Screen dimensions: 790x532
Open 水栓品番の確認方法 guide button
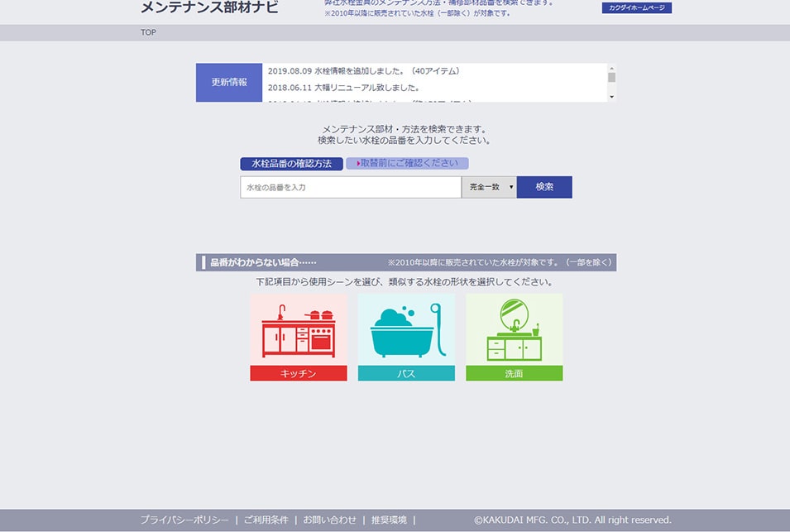291,164
